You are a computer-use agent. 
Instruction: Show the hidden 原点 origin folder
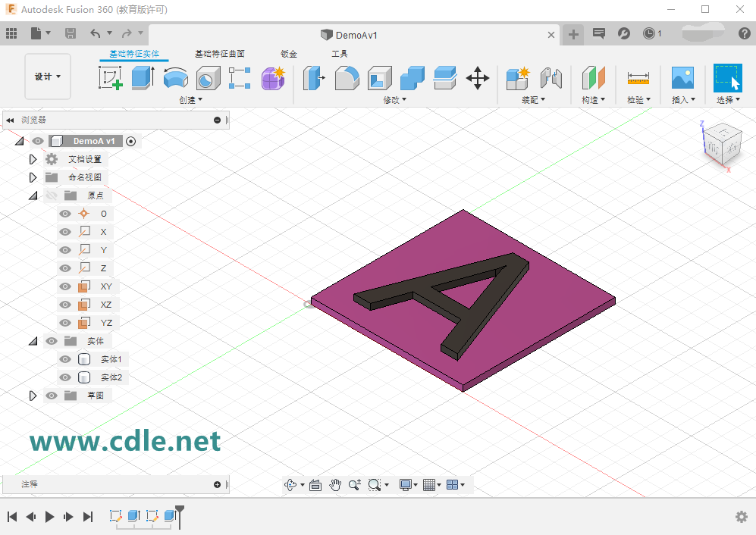[x=51, y=196]
